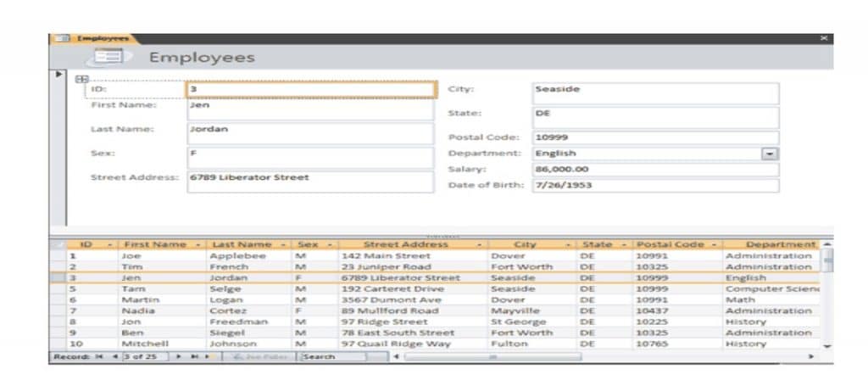The width and height of the screenshot is (868, 386).
Task: Click the 78 East South Street cell
Action: 413,333
